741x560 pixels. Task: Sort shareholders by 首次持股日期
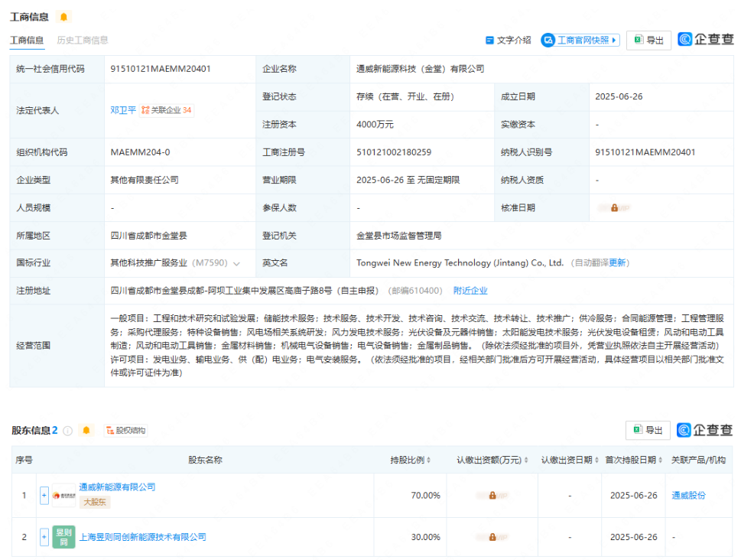pos(660,460)
